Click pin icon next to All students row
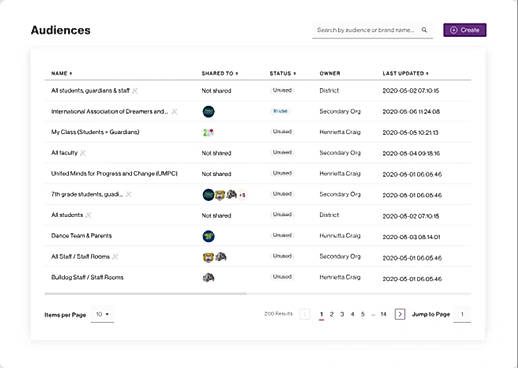518x368 pixels. [88, 215]
